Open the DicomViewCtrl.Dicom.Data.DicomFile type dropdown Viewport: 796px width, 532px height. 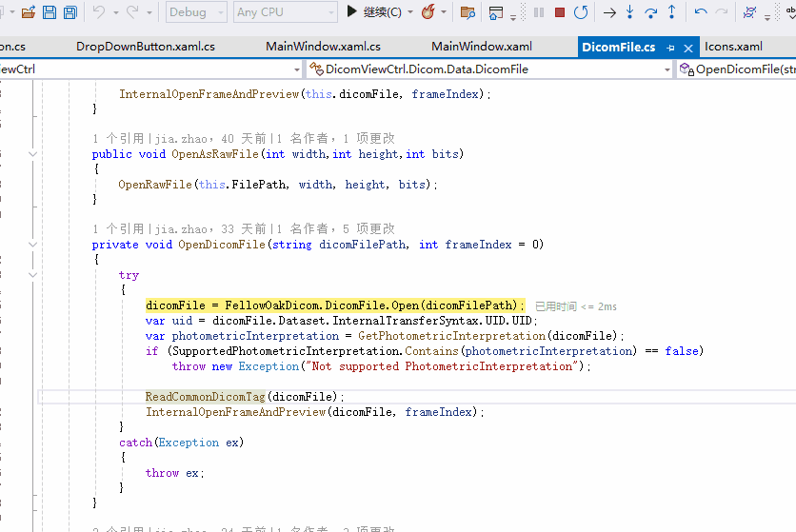point(490,69)
